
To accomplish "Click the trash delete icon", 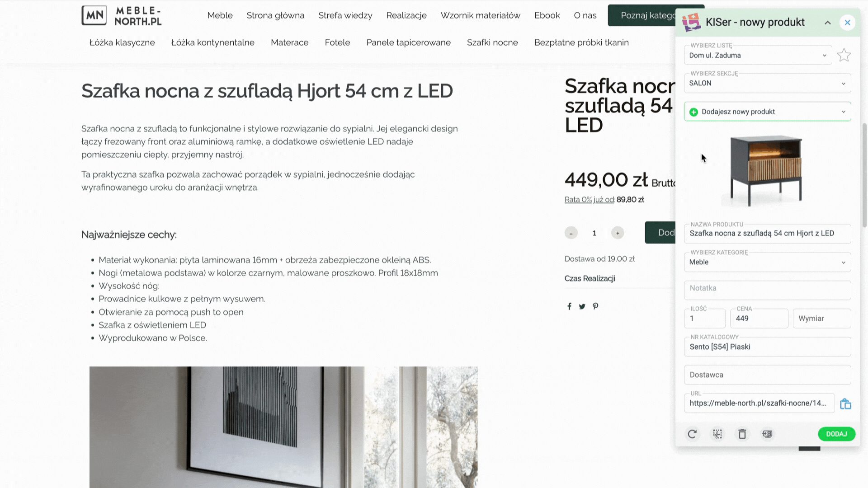I will point(742,434).
